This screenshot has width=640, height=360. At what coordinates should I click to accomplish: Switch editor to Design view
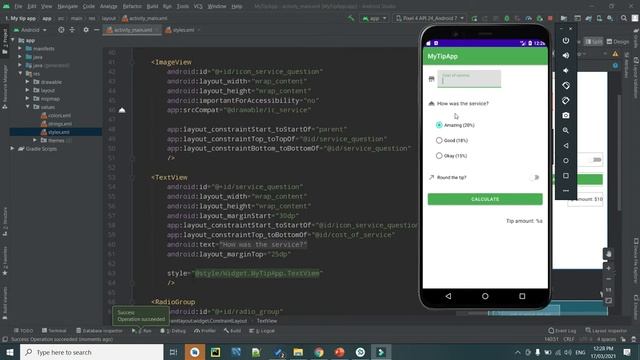[618, 42]
